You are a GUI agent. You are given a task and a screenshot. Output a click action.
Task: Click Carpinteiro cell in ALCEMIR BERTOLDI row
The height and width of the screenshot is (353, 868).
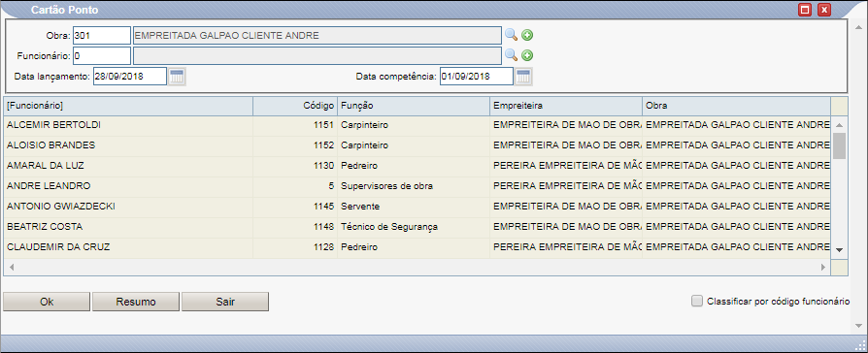tap(414, 126)
